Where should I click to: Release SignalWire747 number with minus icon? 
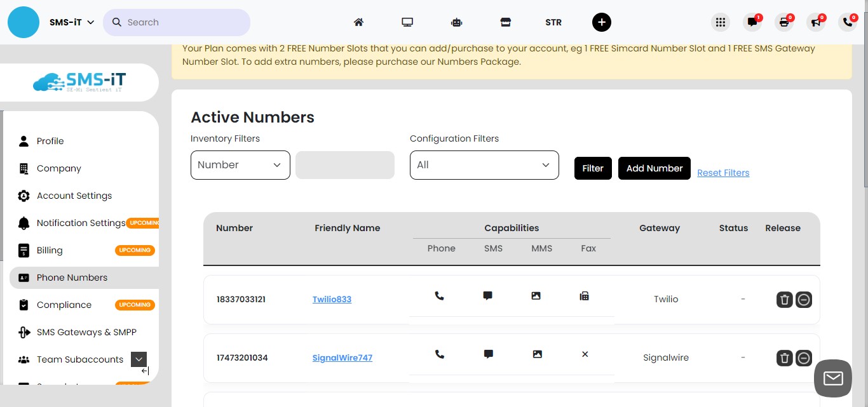point(804,358)
